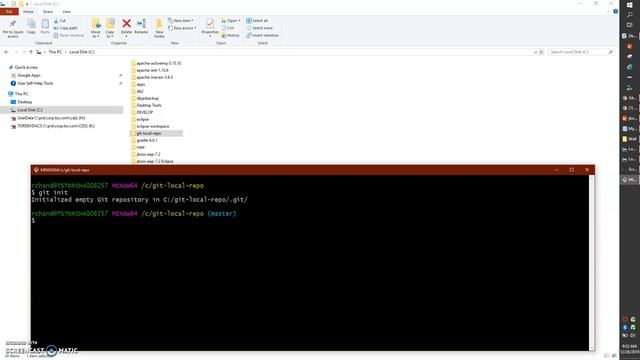
Task: Select the apache-maven folder
Action: click(154, 77)
